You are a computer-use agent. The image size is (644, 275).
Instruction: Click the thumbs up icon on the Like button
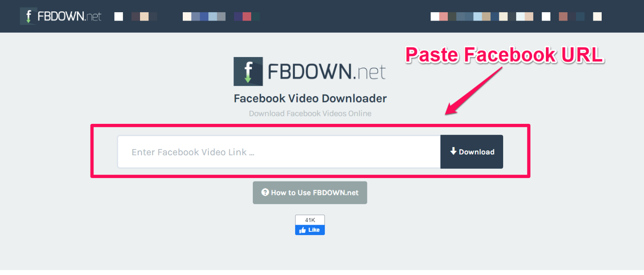[303, 230]
